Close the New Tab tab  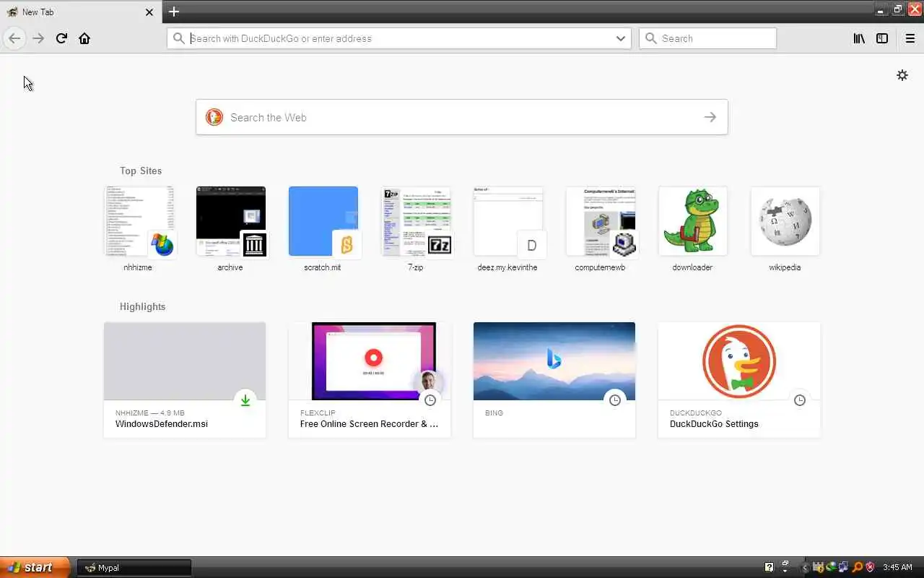pyautogui.click(x=149, y=12)
